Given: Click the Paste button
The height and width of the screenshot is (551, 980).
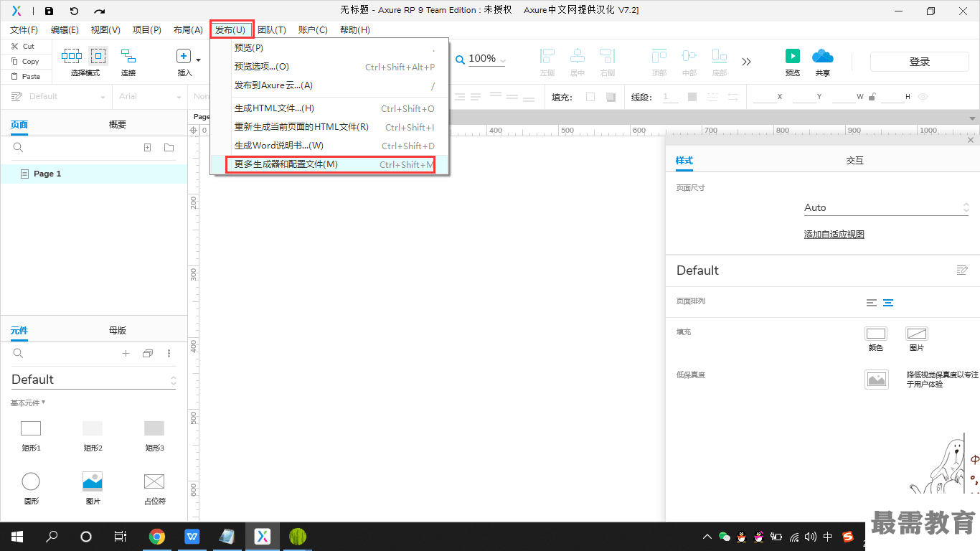Looking at the screenshot, I should pyautogui.click(x=26, y=76).
